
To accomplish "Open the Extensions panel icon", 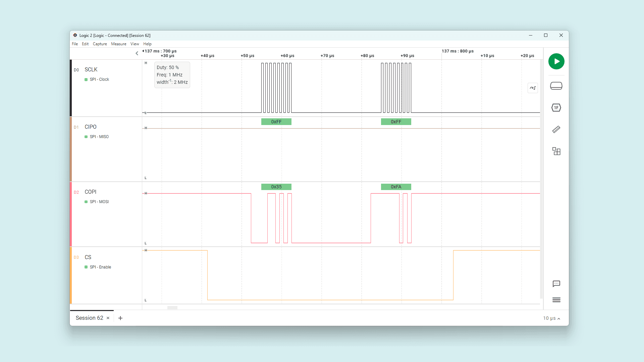I will tap(556, 151).
